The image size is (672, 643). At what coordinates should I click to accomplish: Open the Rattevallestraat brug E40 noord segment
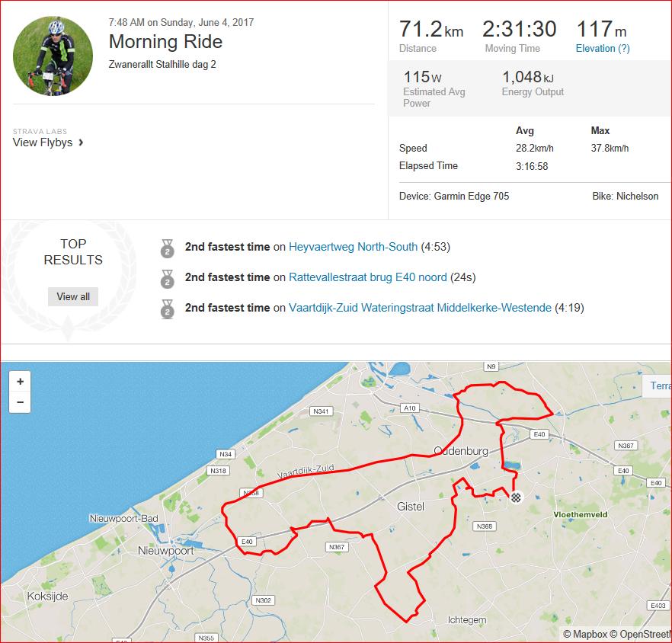pyautogui.click(x=368, y=277)
